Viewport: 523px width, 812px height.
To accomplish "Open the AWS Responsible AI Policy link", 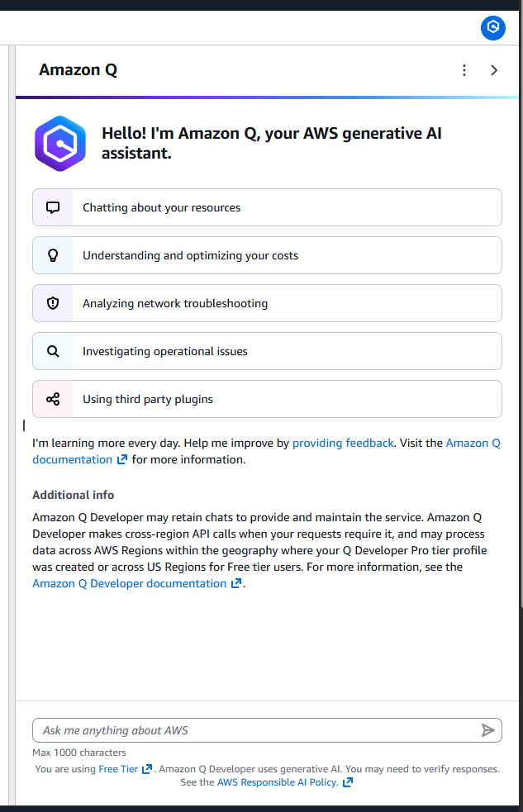I will pyautogui.click(x=277, y=782).
